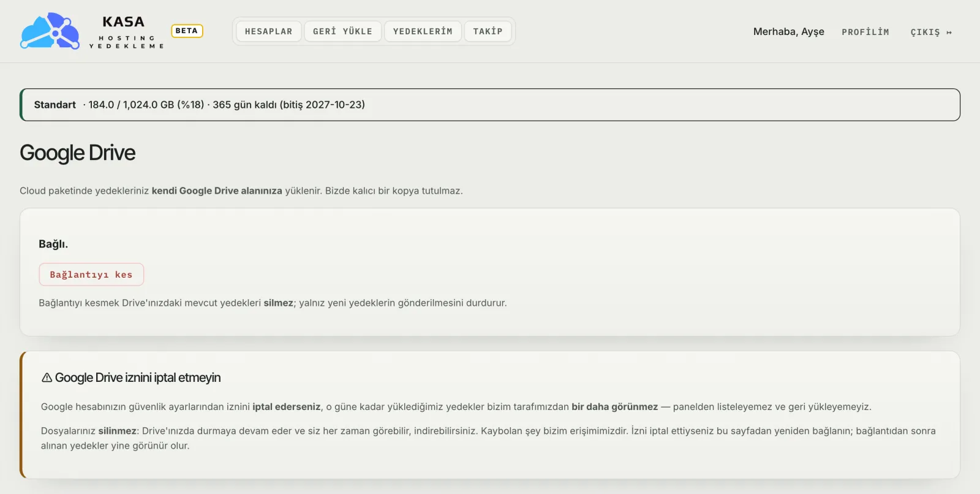Click the bold 'silmez' word in disconnect note
This screenshot has height=494, width=980.
click(279, 303)
